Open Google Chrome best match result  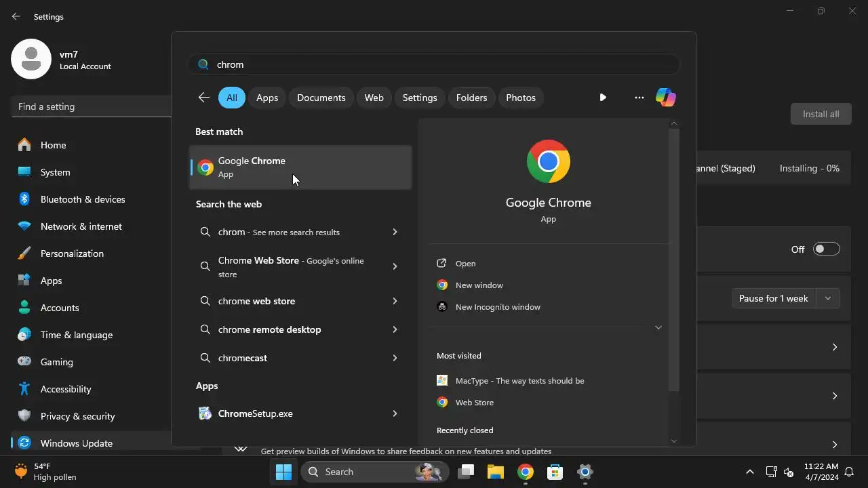point(300,167)
